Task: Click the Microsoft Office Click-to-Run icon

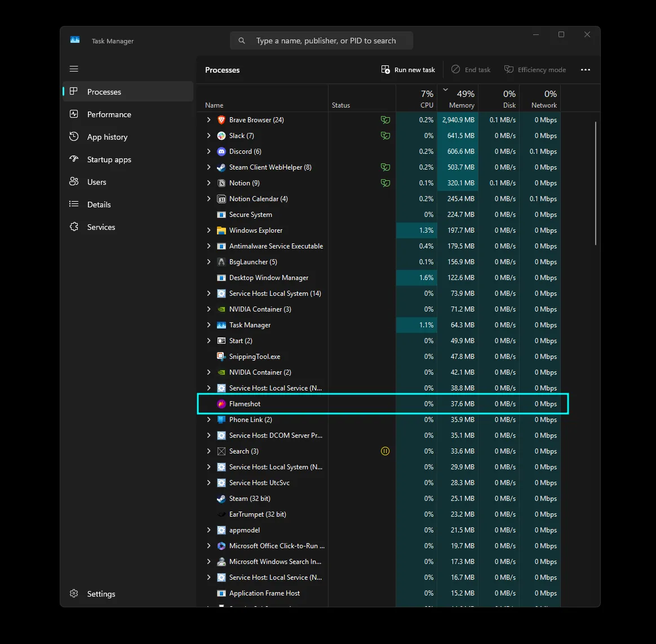Action: click(x=221, y=546)
